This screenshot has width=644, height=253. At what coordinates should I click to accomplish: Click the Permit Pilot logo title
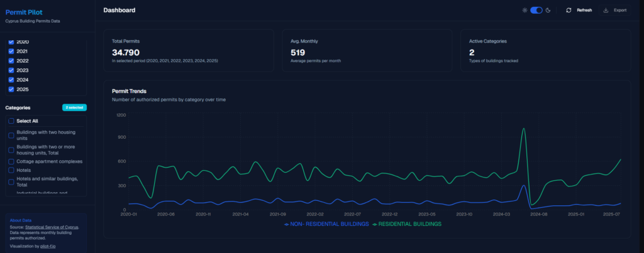23,12
